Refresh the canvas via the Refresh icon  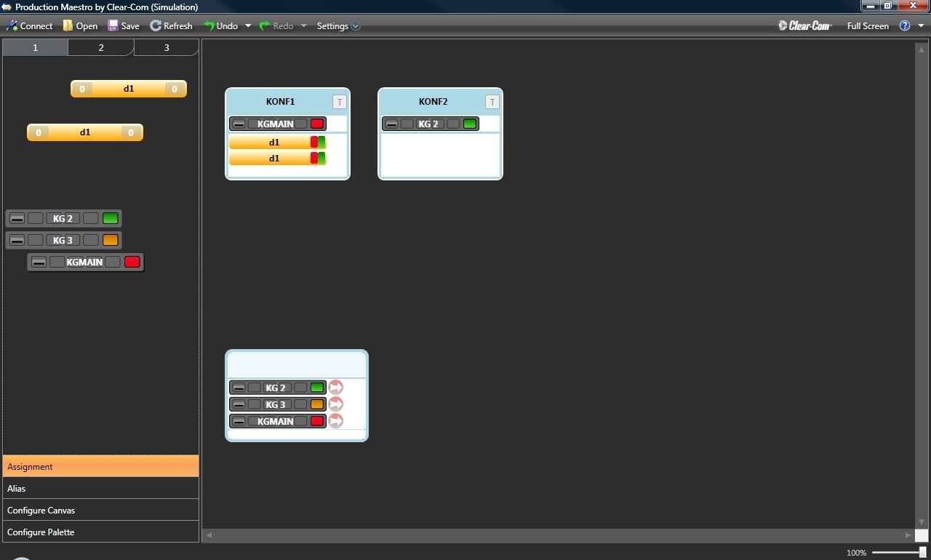(156, 26)
